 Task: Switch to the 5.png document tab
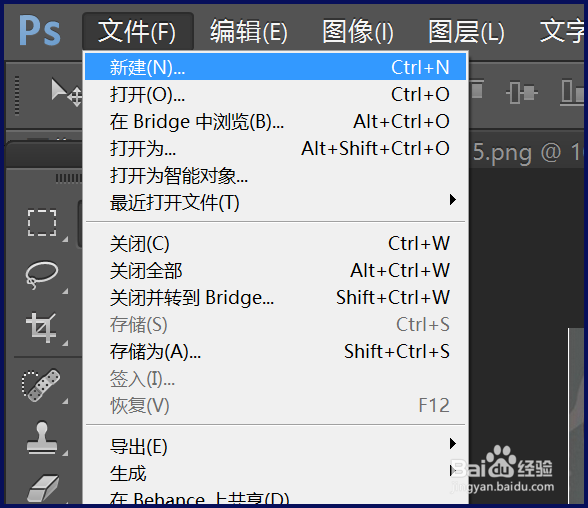click(x=527, y=153)
